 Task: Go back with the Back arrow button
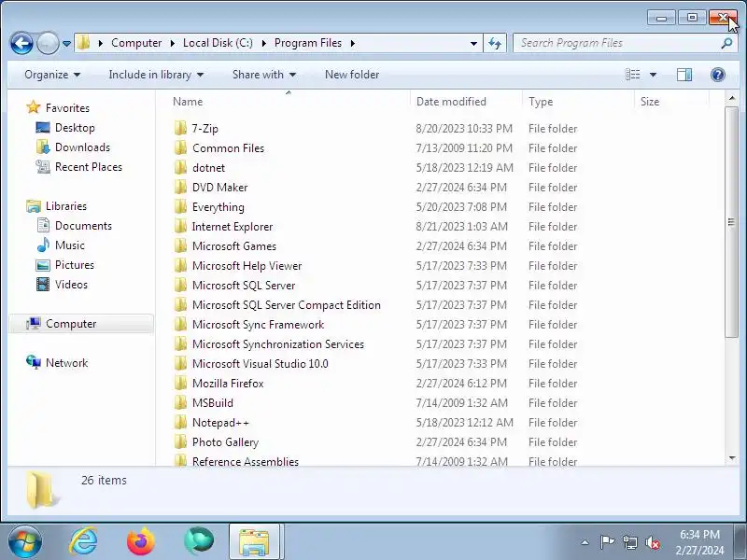tap(21, 44)
